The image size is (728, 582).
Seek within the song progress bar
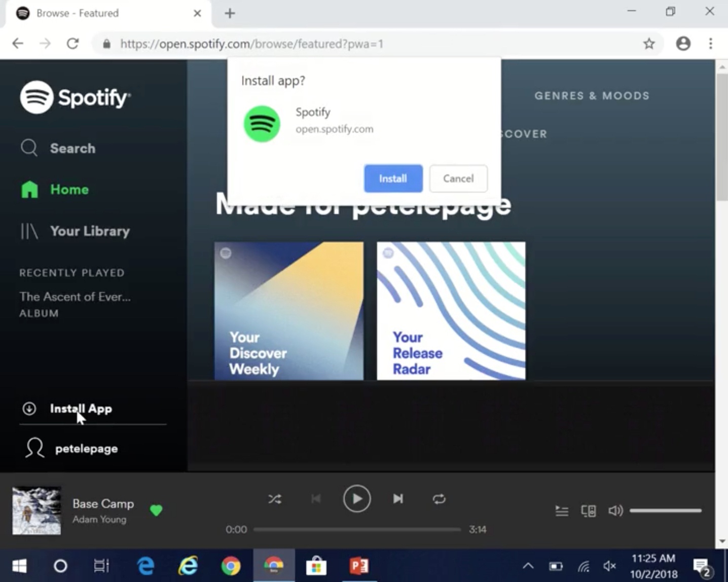pos(357,530)
